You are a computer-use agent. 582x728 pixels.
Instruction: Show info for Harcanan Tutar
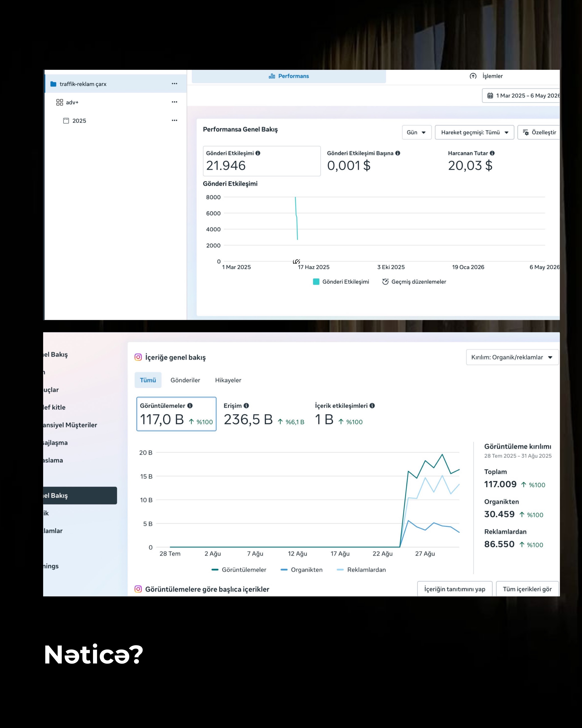click(492, 153)
